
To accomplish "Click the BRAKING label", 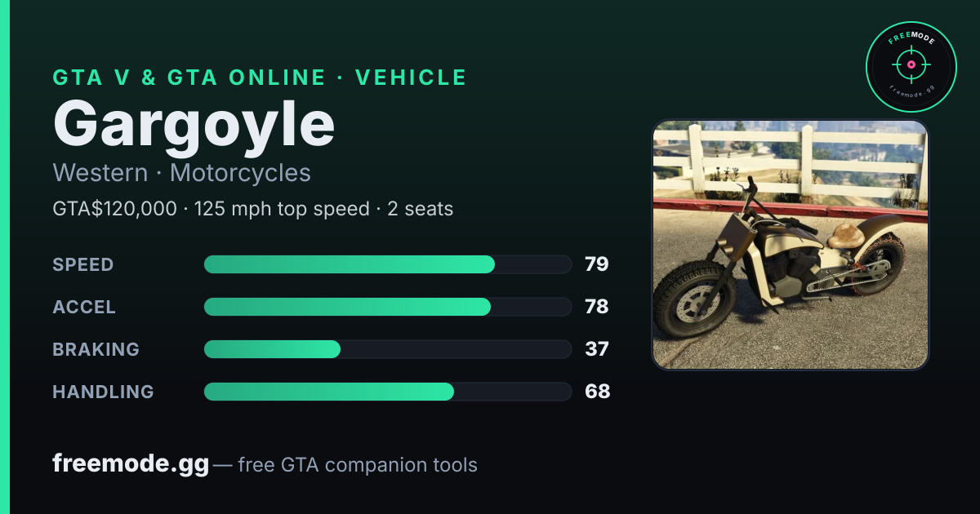I will point(96,349).
